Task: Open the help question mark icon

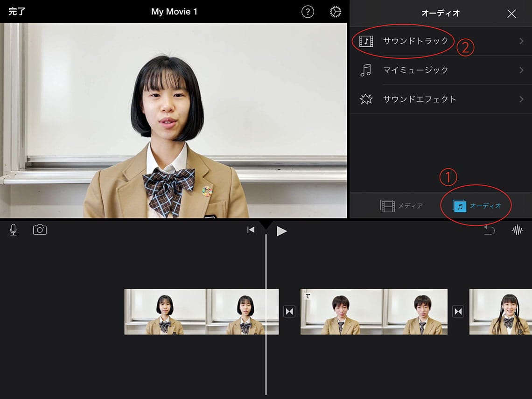Action: point(308,12)
